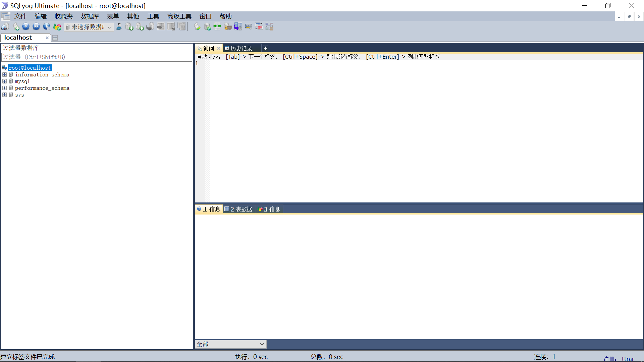Open the user manager icon
The height and width of the screenshot is (362, 644).
pyautogui.click(x=119, y=27)
